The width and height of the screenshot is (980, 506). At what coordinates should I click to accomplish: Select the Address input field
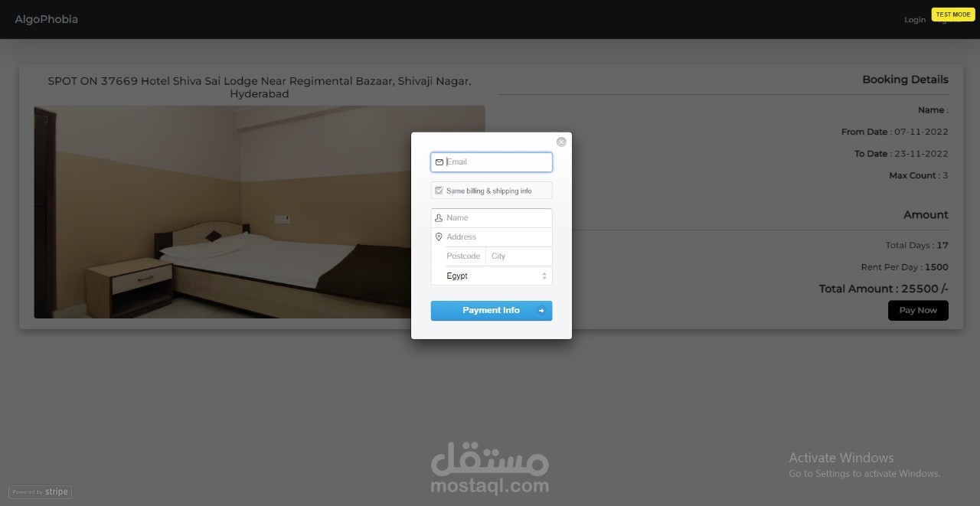492,237
